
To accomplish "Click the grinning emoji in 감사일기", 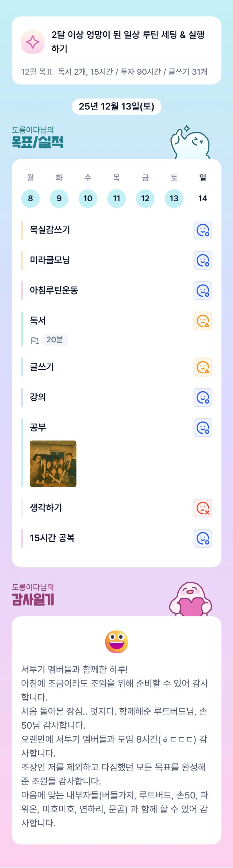I will pyautogui.click(x=117, y=642).
